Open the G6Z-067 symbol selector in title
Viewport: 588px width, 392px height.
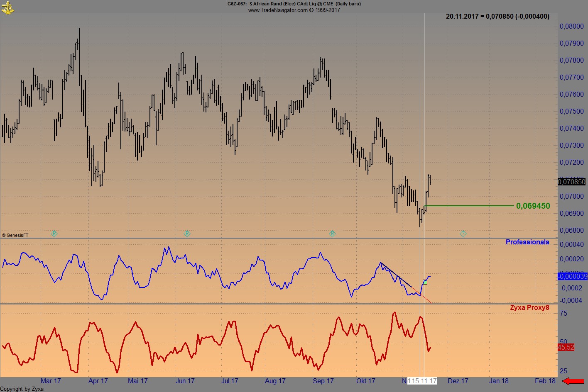(235, 4)
